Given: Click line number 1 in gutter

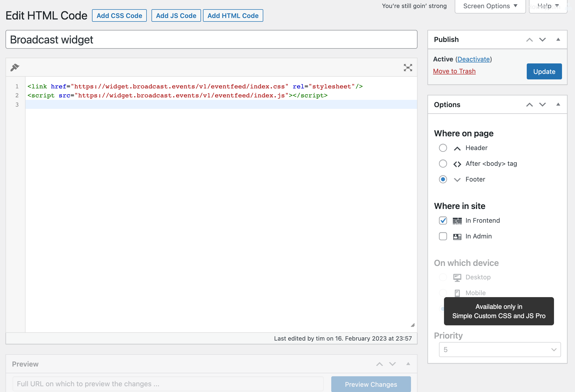Looking at the screenshot, I should point(17,86).
